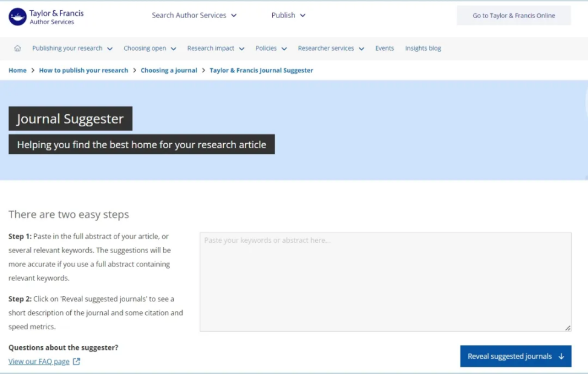The height and width of the screenshot is (374, 588).
Task: Click 'There are two easy steps' heading
Action: (x=68, y=214)
